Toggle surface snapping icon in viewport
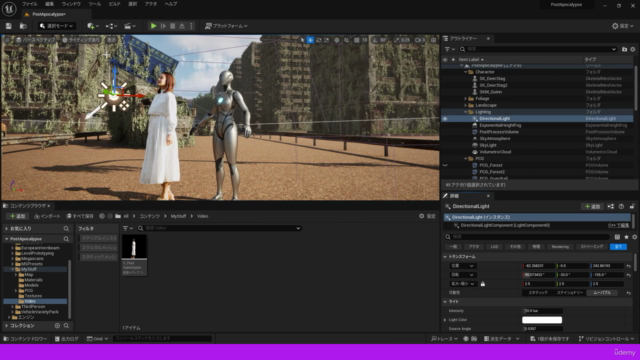Viewport: 640px width, 360px height. point(347,40)
